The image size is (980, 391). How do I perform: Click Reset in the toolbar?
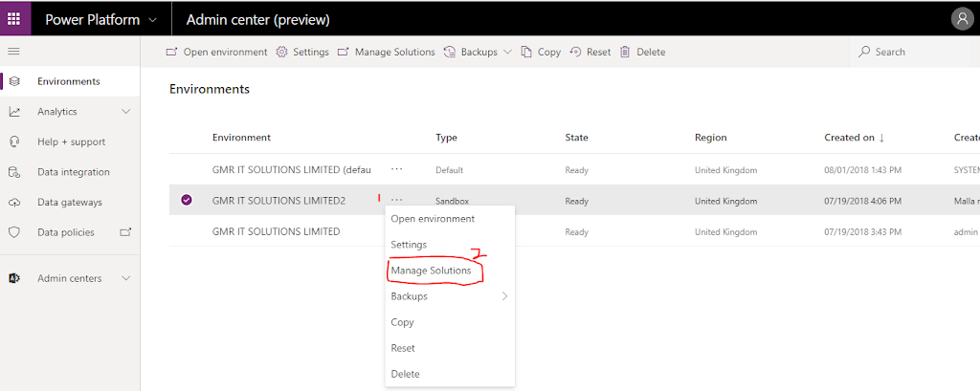point(590,52)
